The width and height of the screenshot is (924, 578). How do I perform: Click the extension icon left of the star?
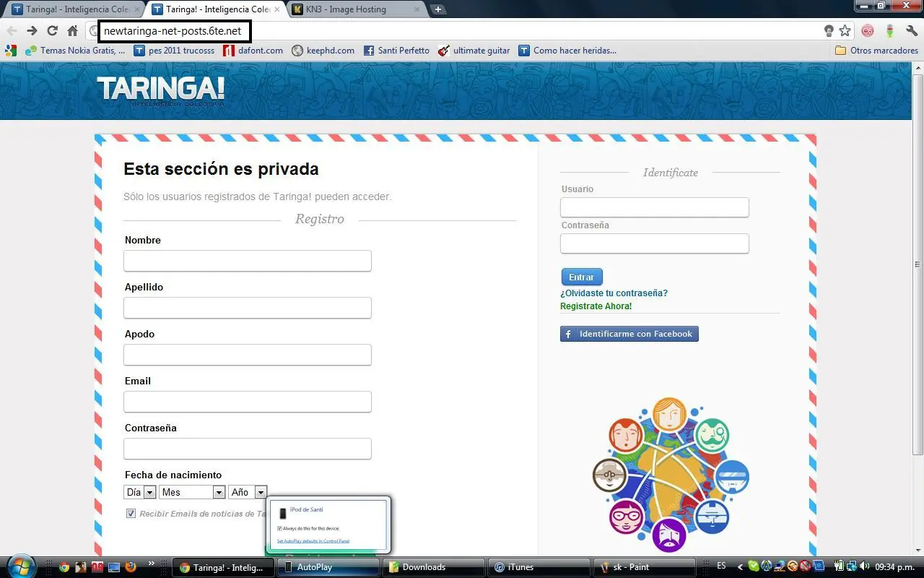[x=829, y=31]
